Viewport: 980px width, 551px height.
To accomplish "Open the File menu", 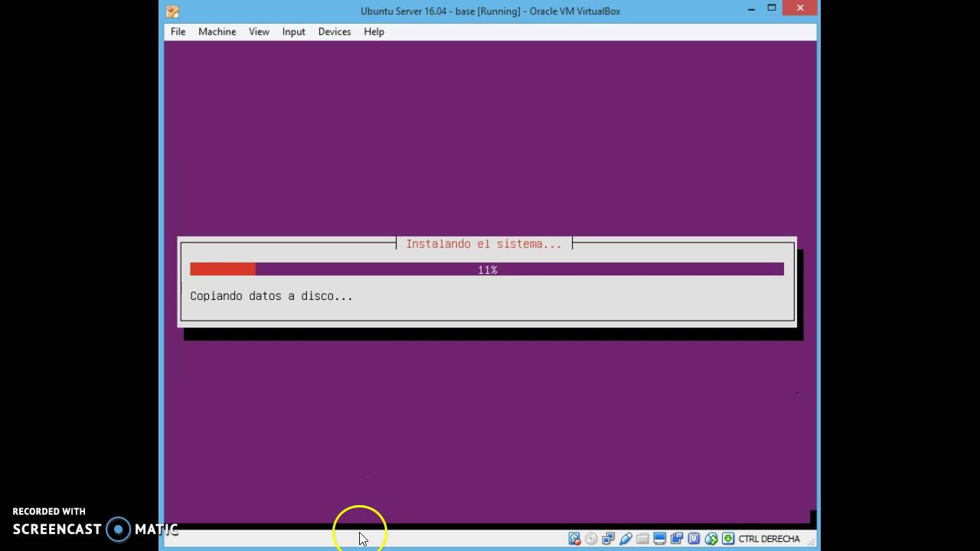I will pyautogui.click(x=178, y=31).
